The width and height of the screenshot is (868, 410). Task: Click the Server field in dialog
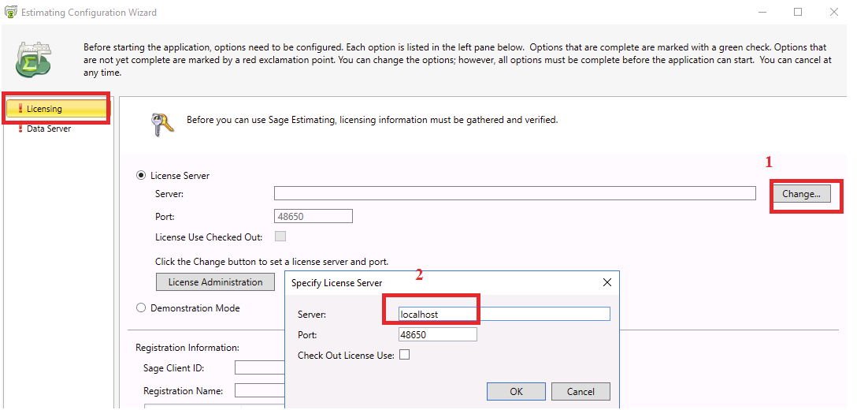coord(504,314)
